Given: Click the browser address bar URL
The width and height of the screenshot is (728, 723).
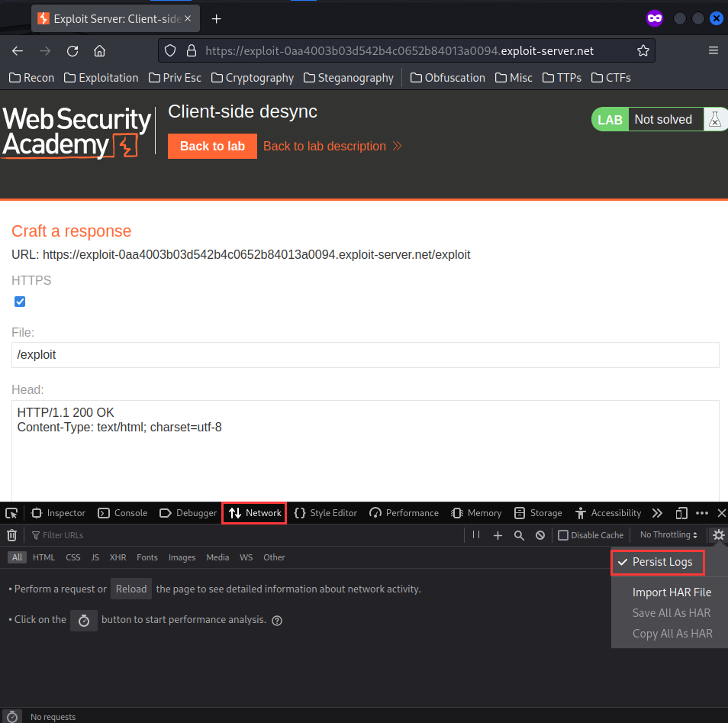Looking at the screenshot, I should (x=399, y=50).
